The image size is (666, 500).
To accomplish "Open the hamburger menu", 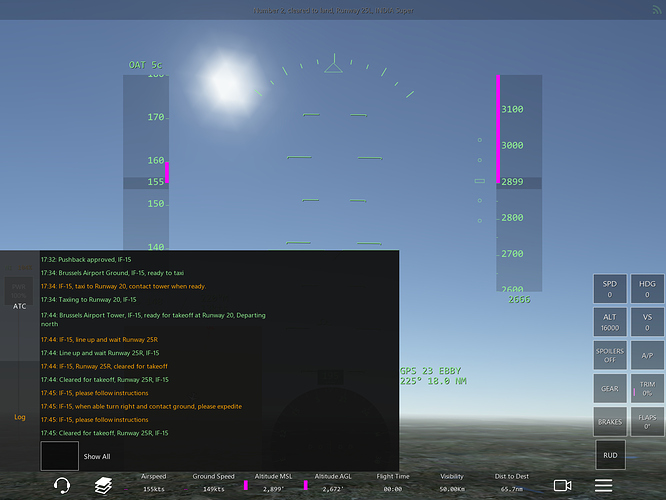I will (603, 485).
